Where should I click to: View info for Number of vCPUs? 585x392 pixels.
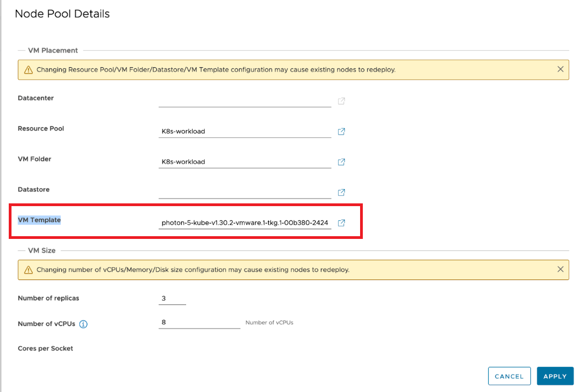coord(84,324)
